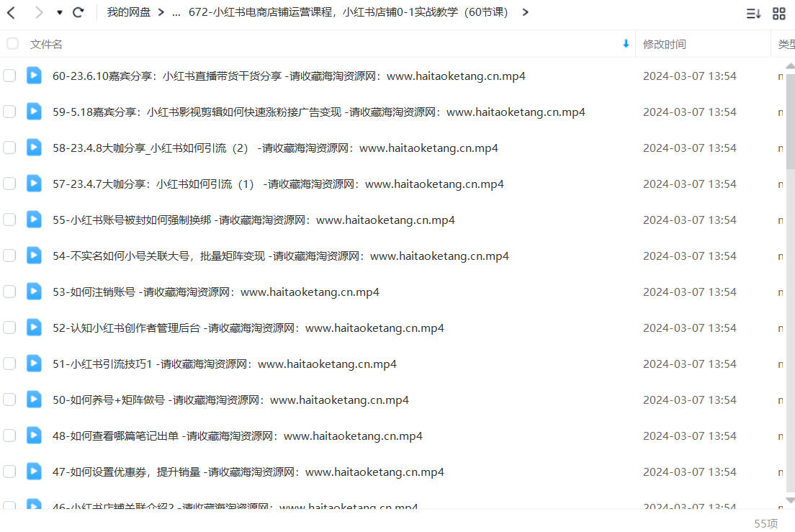Click modified time of file 60-23.6.10嘉宾分享
This screenshot has height=532, width=795.
pos(690,76)
